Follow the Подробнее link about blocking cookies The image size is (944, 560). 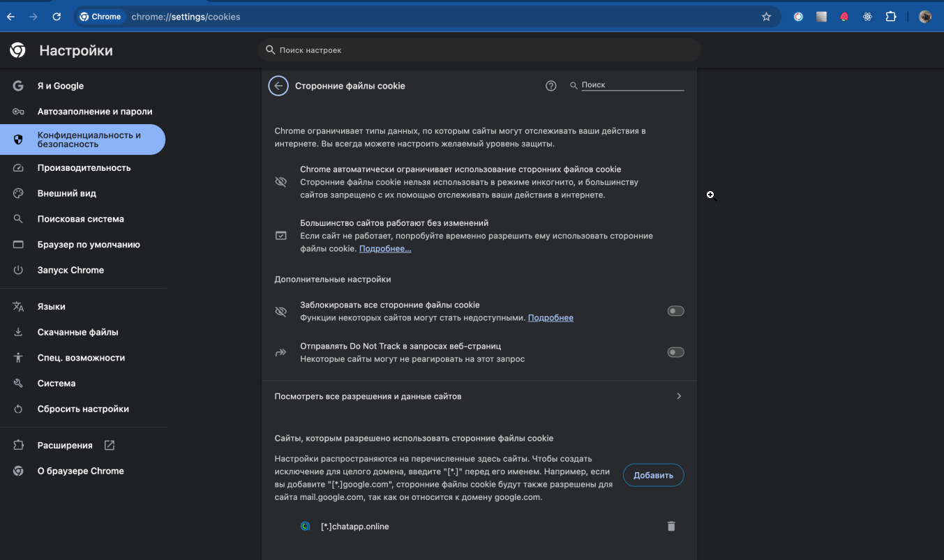pos(550,318)
